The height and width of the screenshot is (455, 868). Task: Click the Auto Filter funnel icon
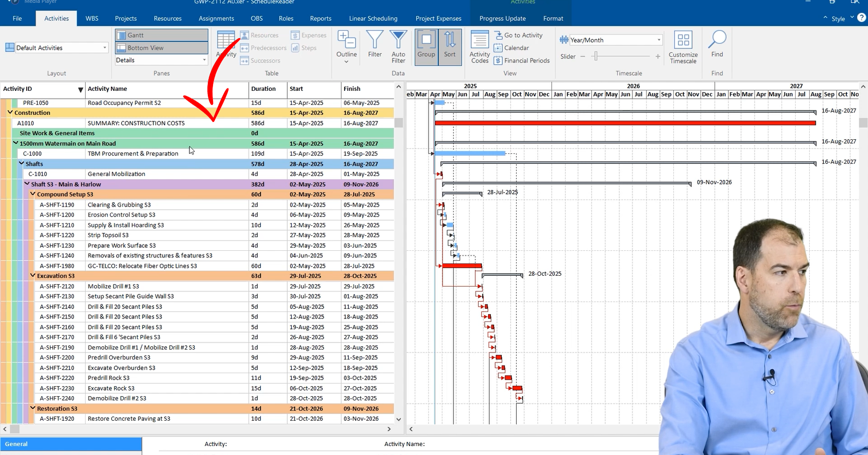click(398, 45)
